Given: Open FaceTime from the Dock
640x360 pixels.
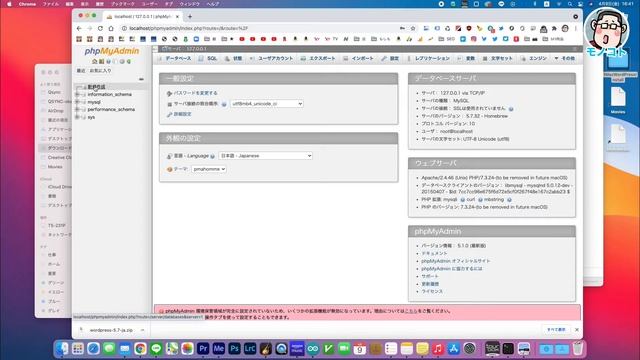Looking at the screenshot, I should pyautogui.click(x=344, y=349).
